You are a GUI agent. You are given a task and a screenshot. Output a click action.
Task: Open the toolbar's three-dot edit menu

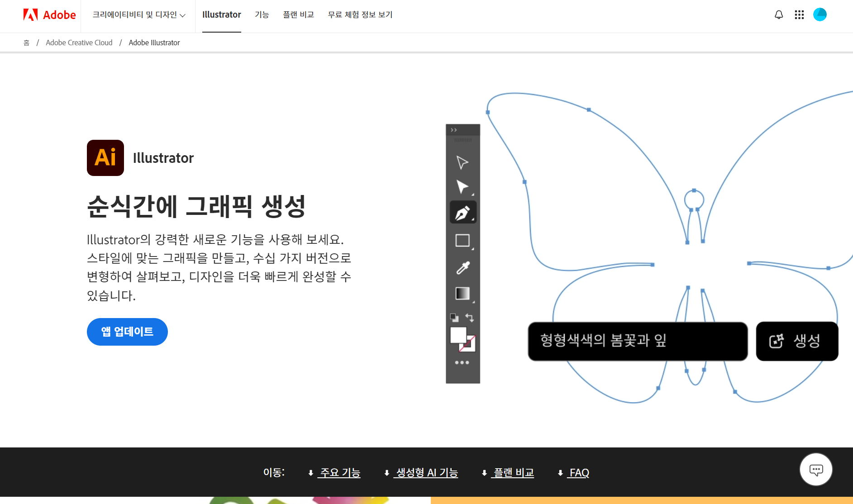tap(462, 362)
